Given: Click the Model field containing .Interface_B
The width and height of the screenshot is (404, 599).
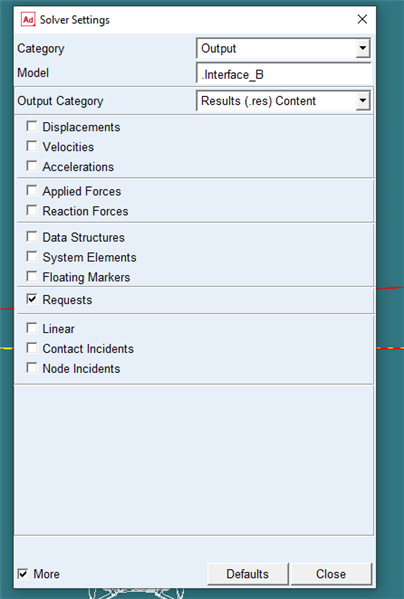Looking at the screenshot, I should coord(284,74).
